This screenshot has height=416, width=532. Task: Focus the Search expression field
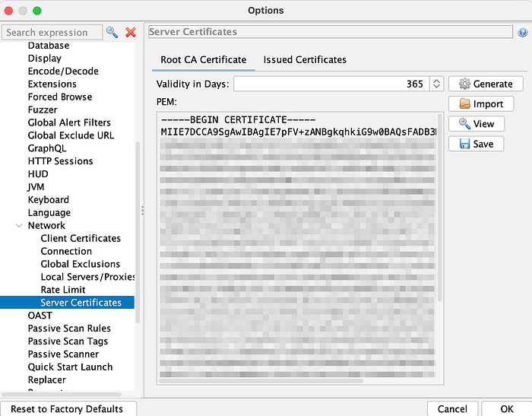[x=52, y=32]
